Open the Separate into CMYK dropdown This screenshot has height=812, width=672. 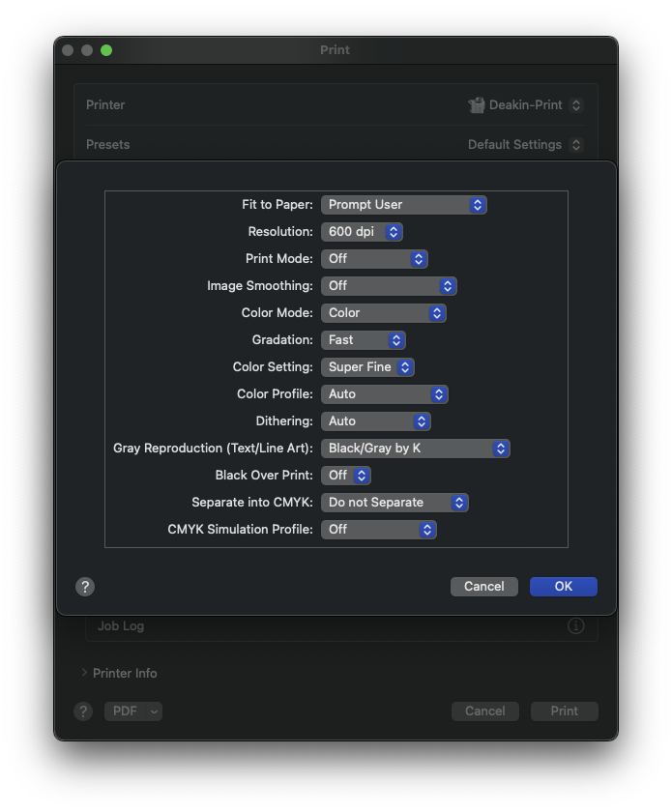394,502
